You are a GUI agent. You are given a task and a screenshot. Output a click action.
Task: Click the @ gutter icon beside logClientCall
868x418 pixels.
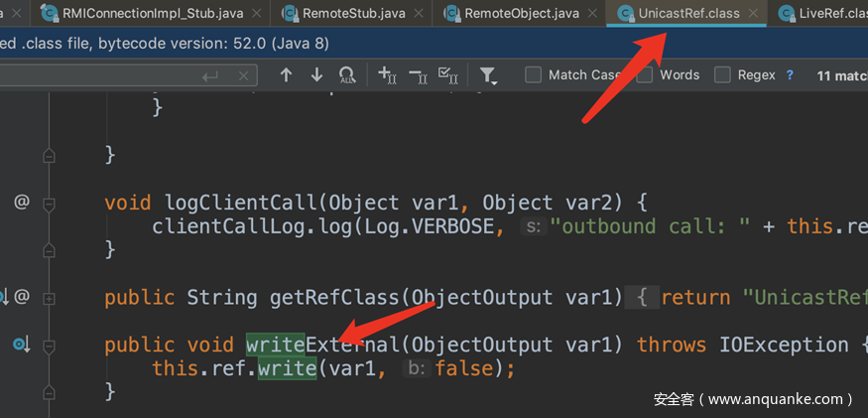point(22,203)
